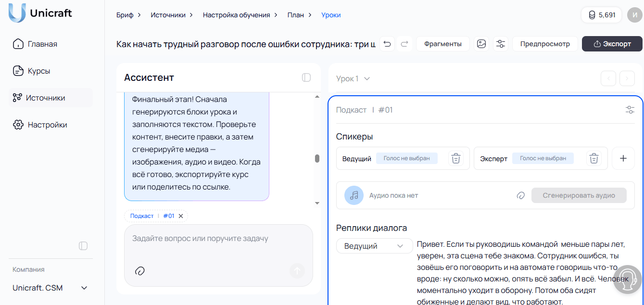Click the chat scrollbar up arrow

tap(317, 97)
